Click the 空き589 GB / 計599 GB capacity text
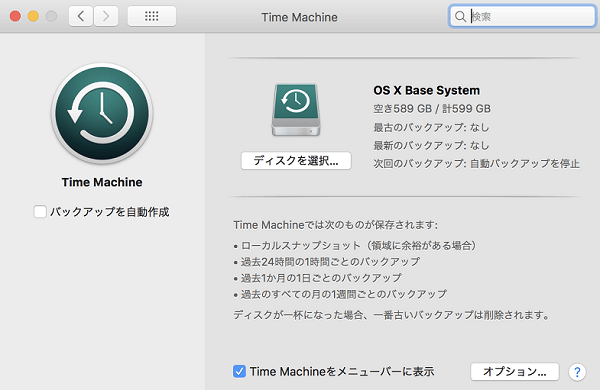The height and width of the screenshot is (390, 600). click(432, 109)
